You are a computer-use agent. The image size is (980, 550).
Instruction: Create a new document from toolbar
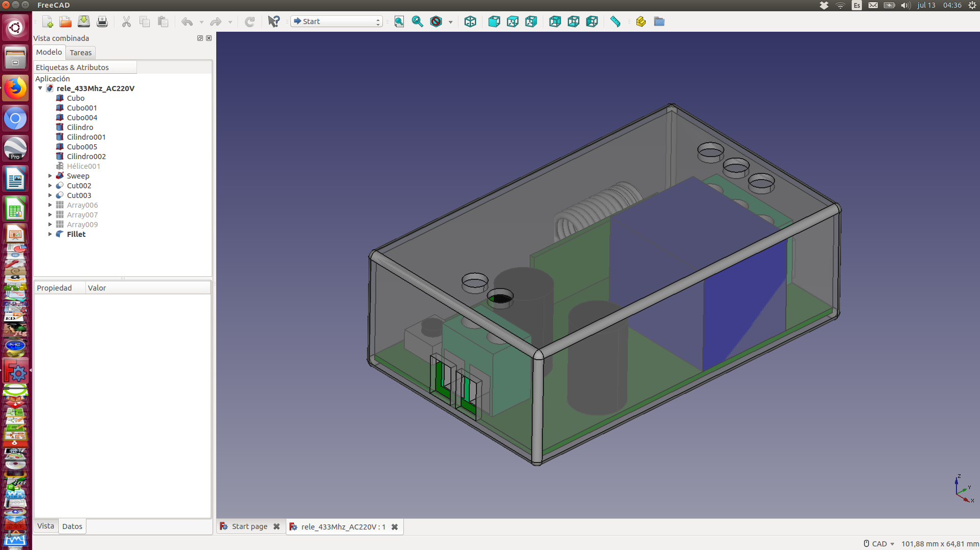pos(48,21)
